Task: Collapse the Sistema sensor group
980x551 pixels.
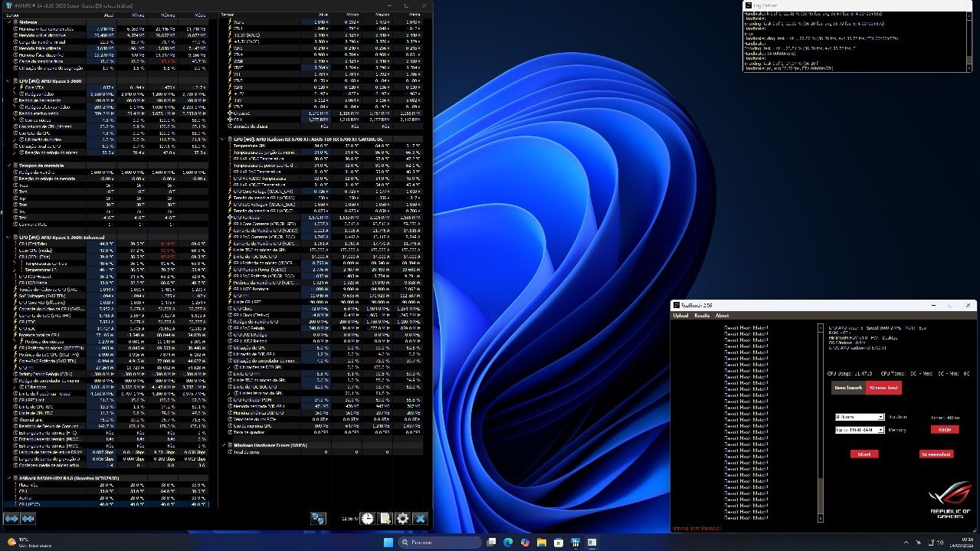Action: (x=8, y=22)
